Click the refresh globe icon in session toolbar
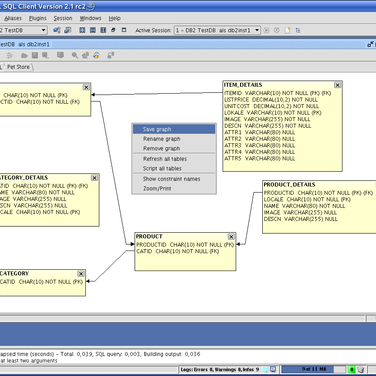 point(96,56)
